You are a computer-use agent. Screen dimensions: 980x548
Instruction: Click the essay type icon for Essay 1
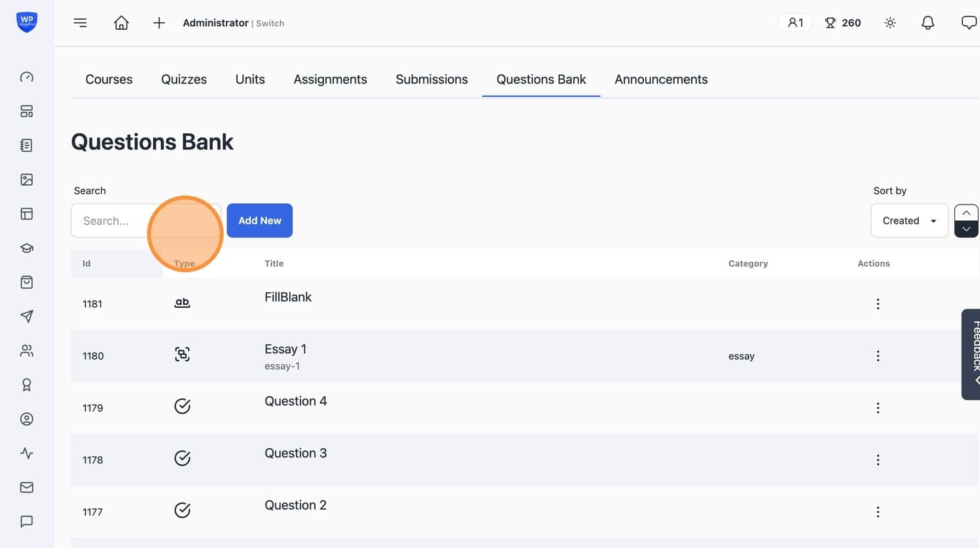[x=182, y=354]
